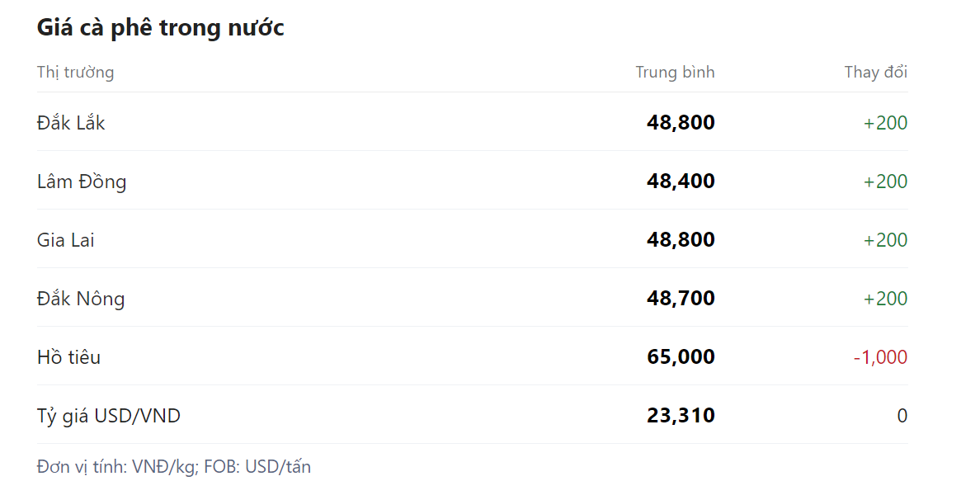Select the Đắk Nông market name

pos(81,299)
